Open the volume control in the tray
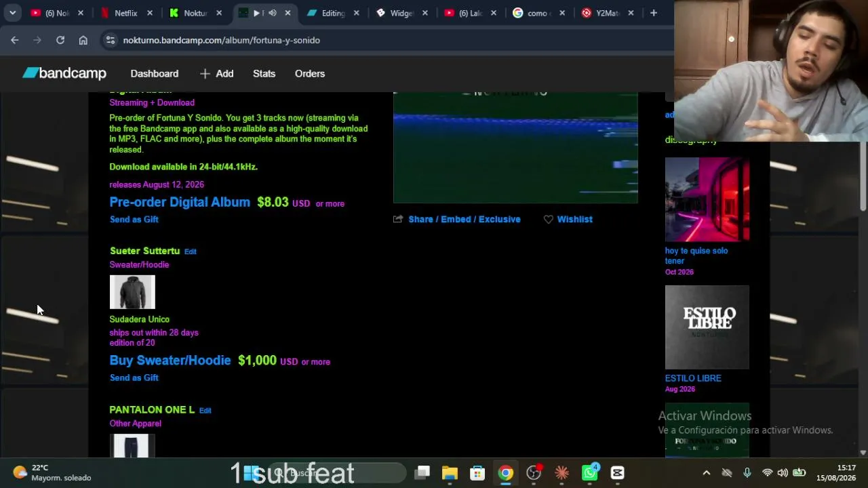Viewport: 868px width, 488px height. [x=783, y=472]
